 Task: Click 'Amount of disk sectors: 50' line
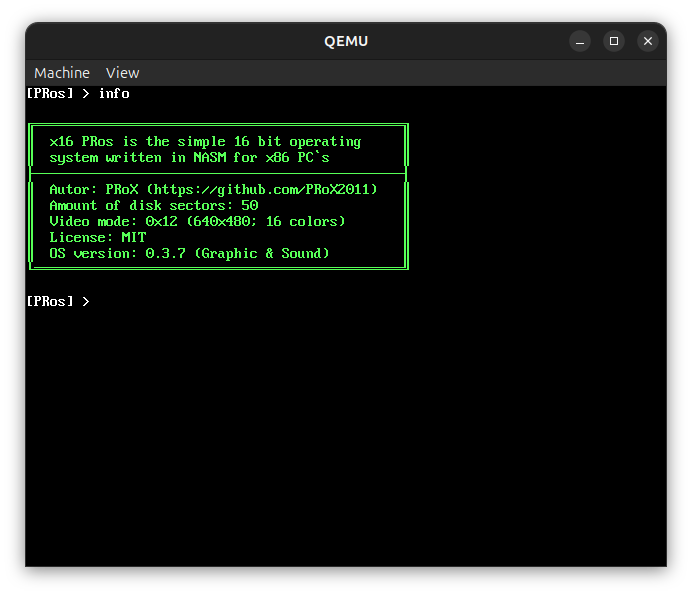coord(154,206)
